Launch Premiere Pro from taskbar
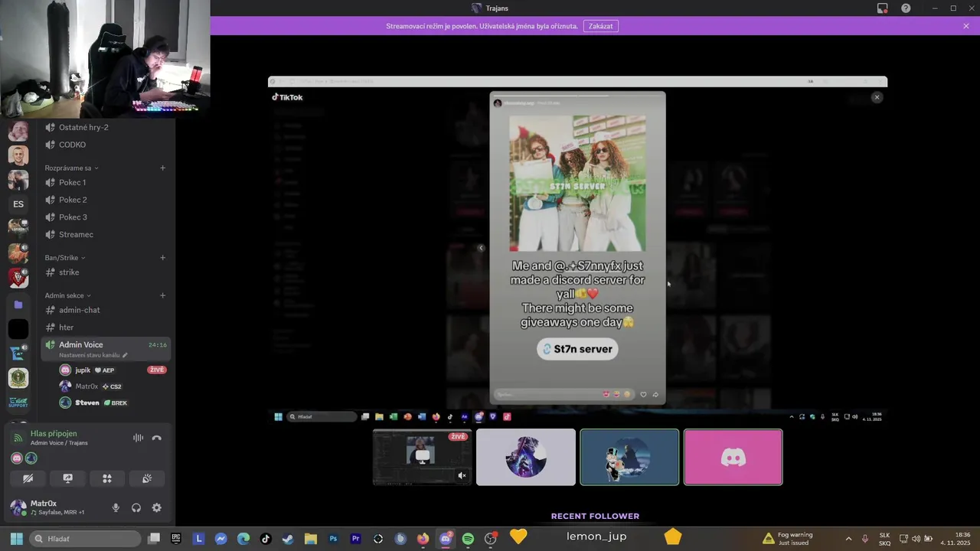The width and height of the screenshot is (980, 551). pos(355,539)
